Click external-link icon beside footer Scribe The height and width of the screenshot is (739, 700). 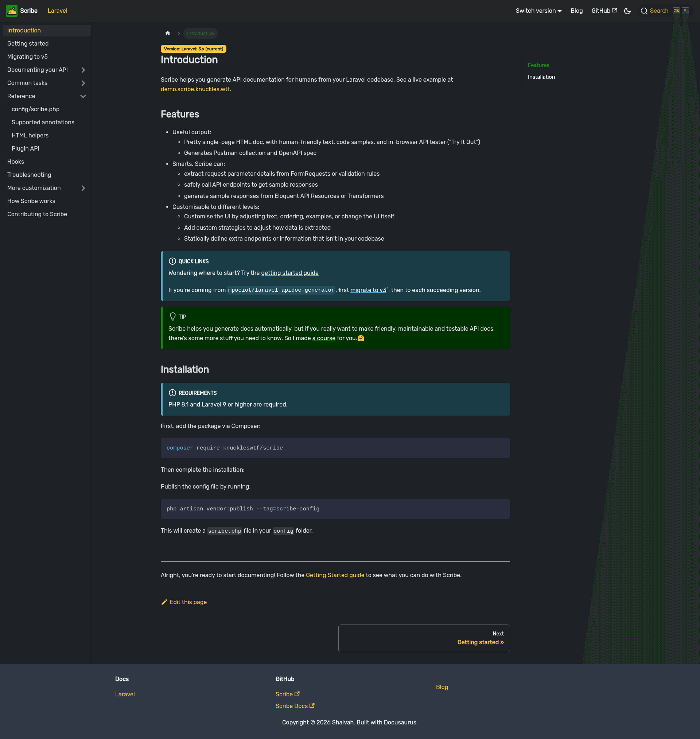[x=297, y=694]
